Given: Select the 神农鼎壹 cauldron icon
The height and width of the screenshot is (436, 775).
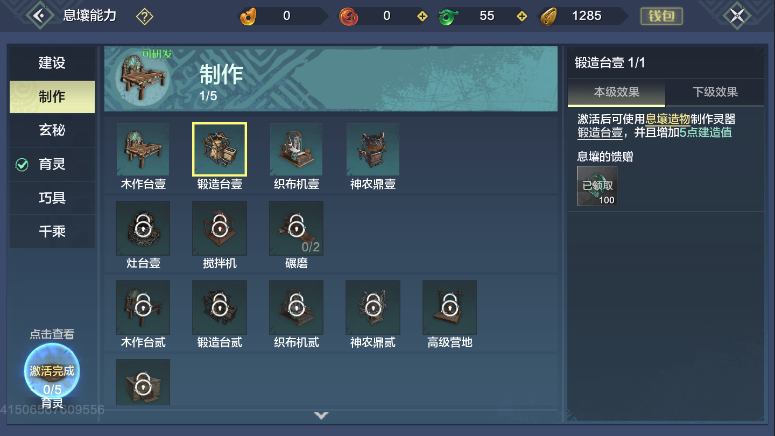Looking at the screenshot, I should tap(373, 149).
